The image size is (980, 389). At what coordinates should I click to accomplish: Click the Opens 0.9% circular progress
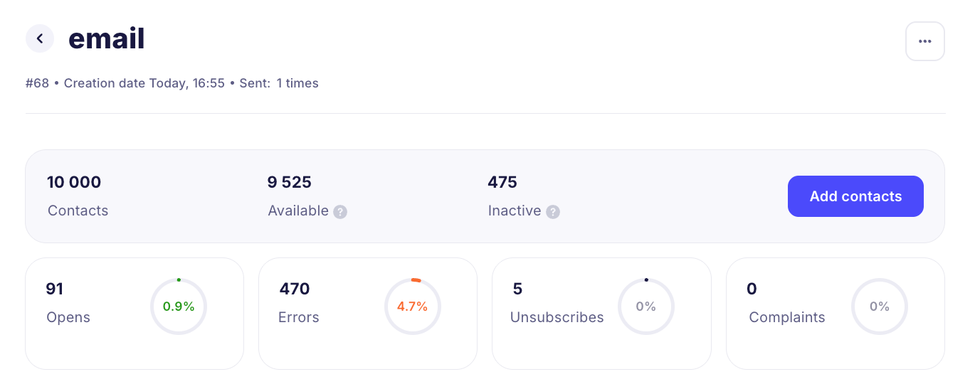coord(179,307)
